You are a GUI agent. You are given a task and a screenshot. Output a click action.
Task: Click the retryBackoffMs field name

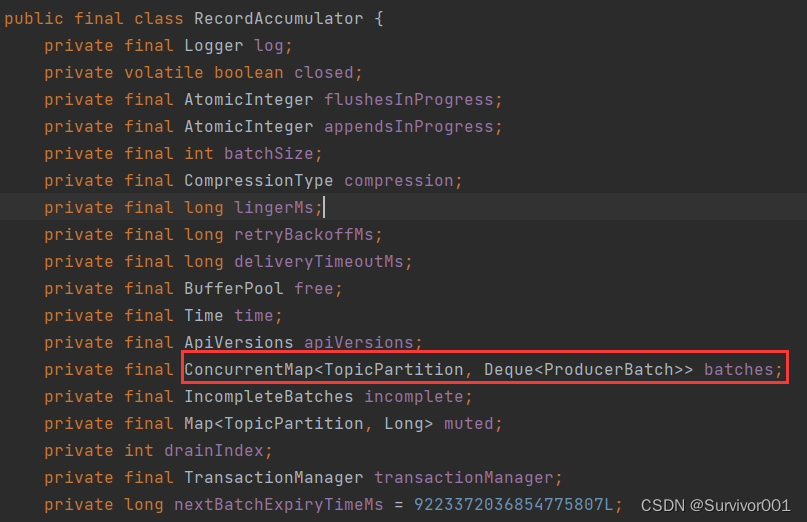click(308, 235)
